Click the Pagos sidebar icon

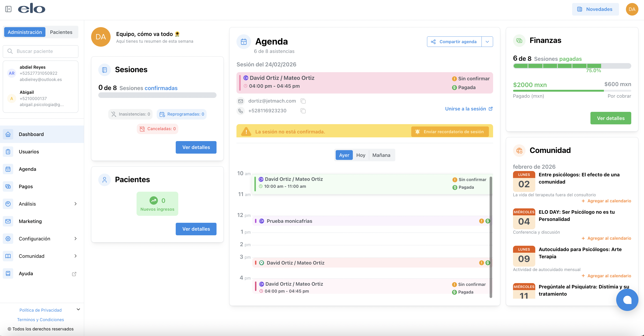tap(8, 186)
